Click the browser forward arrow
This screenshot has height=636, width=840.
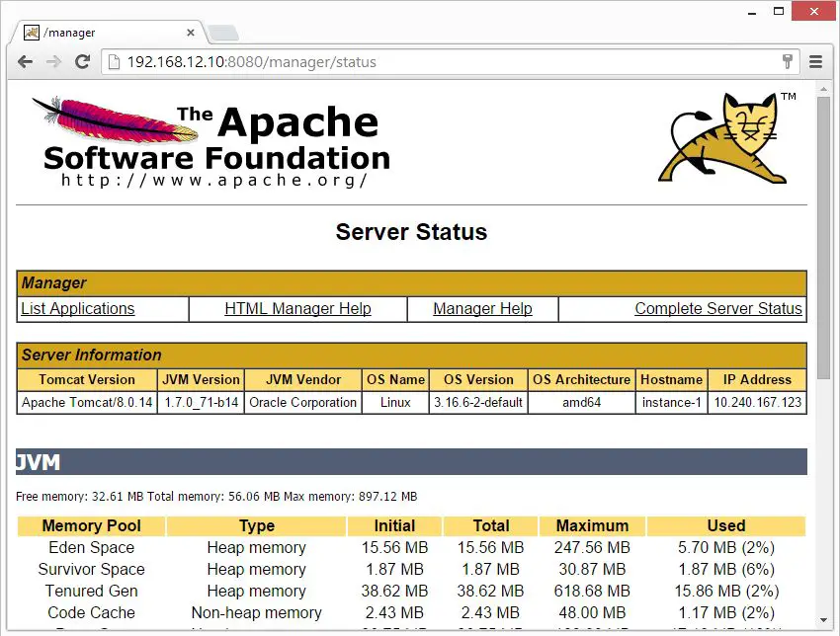click(x=53, y=62)
